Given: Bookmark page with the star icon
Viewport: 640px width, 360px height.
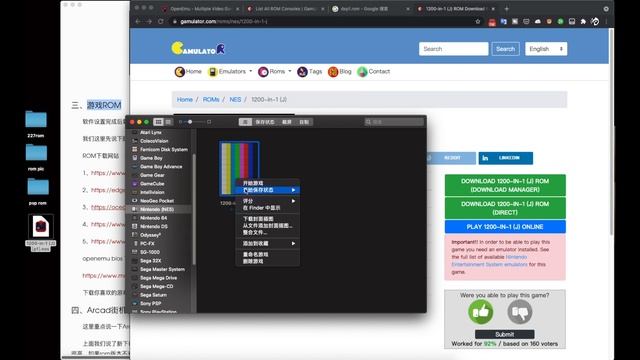Looking at the screenshot, I should tap(478, 21).
